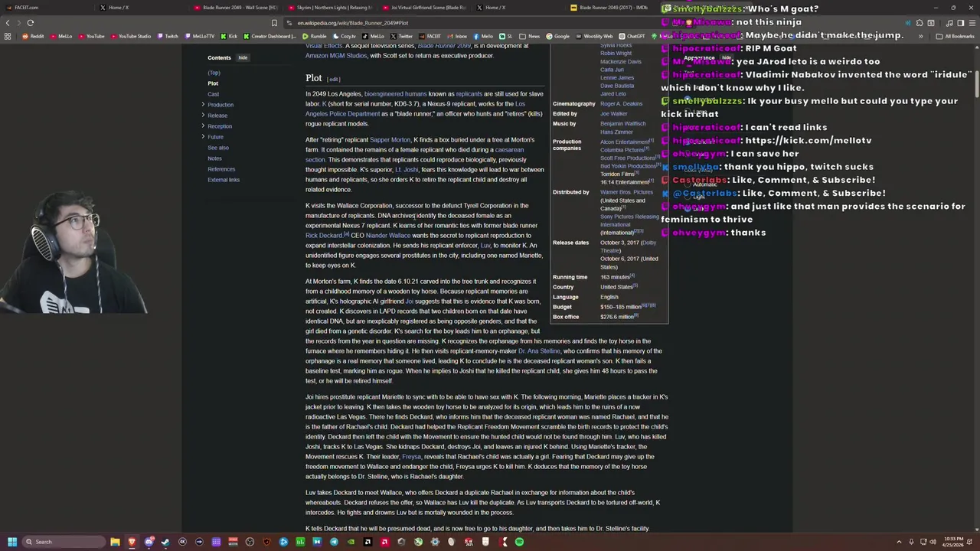This screenshot has width=980, height=551.
Task: Open Steam from the taskbar
Action: coord(165,542)
